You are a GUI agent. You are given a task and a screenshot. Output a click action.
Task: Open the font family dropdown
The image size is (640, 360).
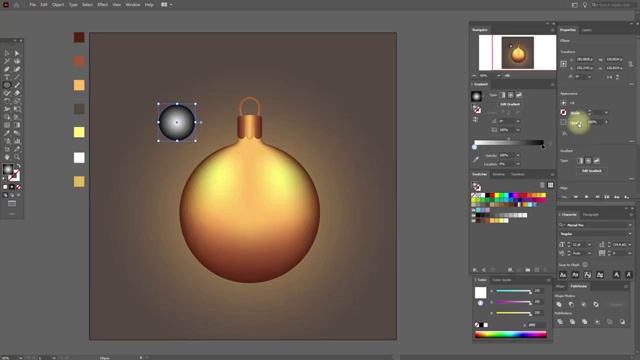630,225
